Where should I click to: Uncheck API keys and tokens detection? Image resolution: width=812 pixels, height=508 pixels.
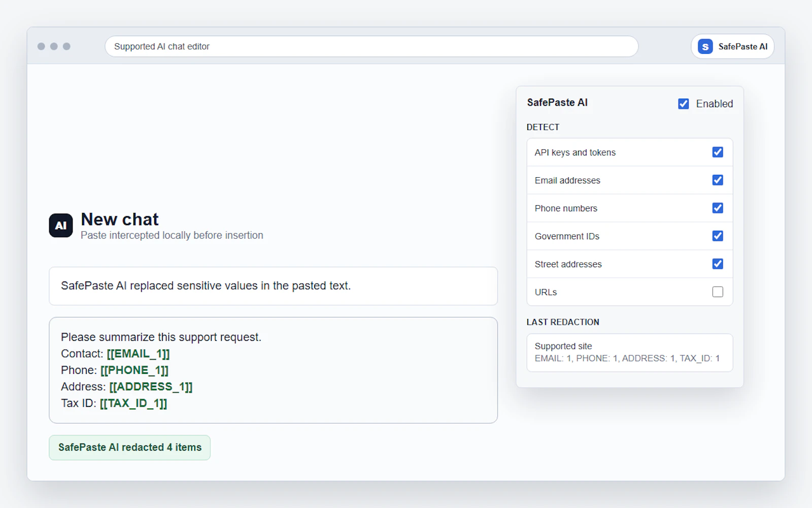click(x=718, y=152)
